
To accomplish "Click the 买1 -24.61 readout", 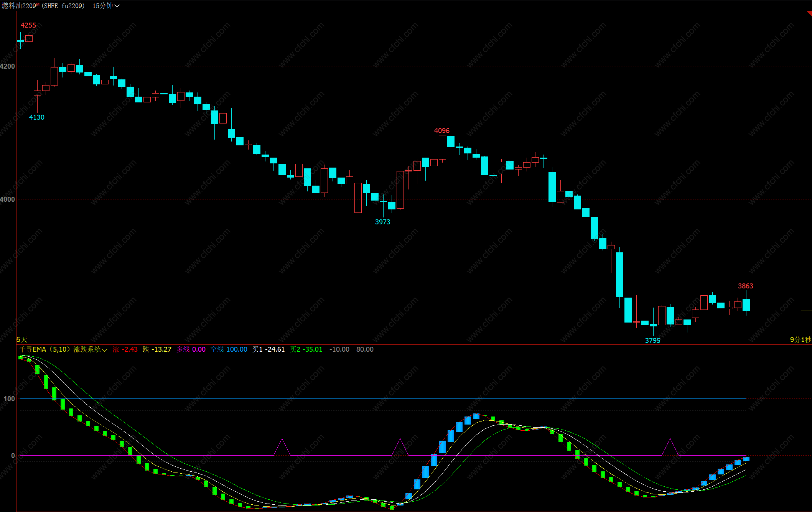I will (268, 349).
